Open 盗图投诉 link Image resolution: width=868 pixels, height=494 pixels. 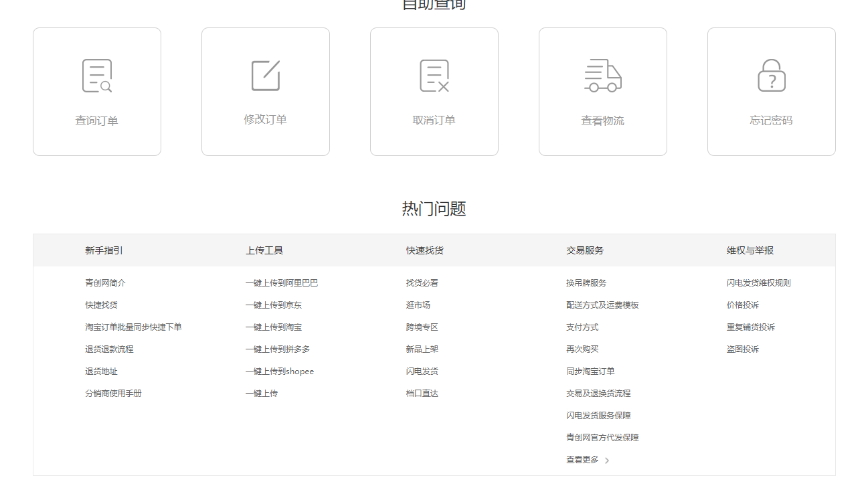743,349
